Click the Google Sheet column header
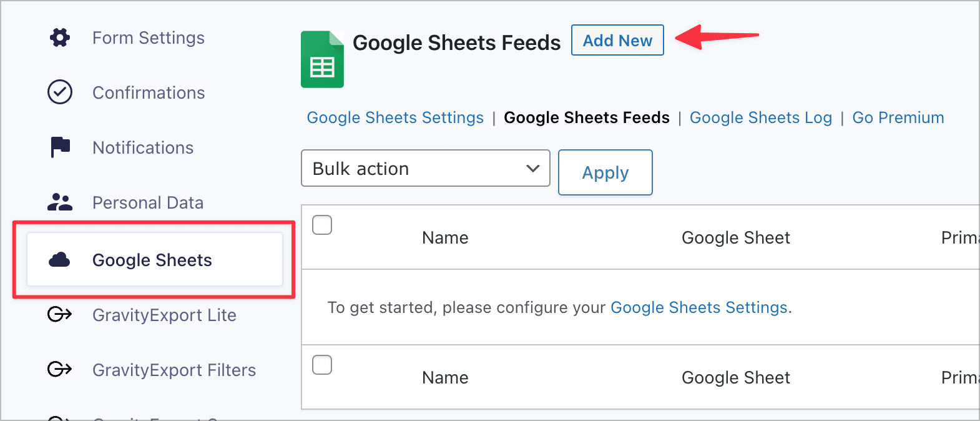This screenshot has height=421, width=980. (735, 237)
